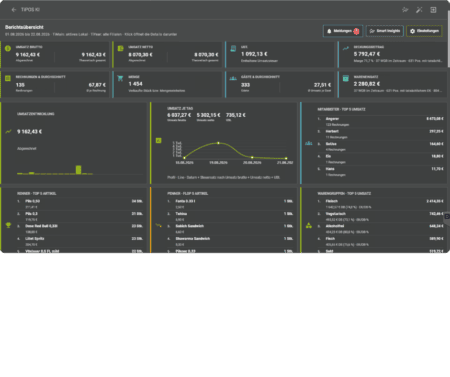Open the Einstellungen settings button

(x=424, y=31)
